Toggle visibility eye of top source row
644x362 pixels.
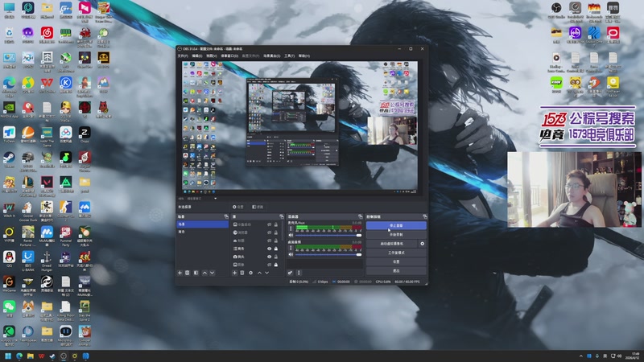tap(270, 224)
